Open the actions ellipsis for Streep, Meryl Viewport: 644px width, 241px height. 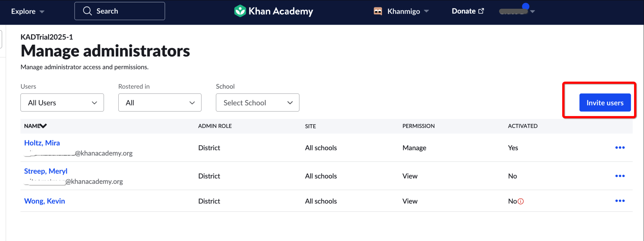pyautogui.click(x=620, y=175)
